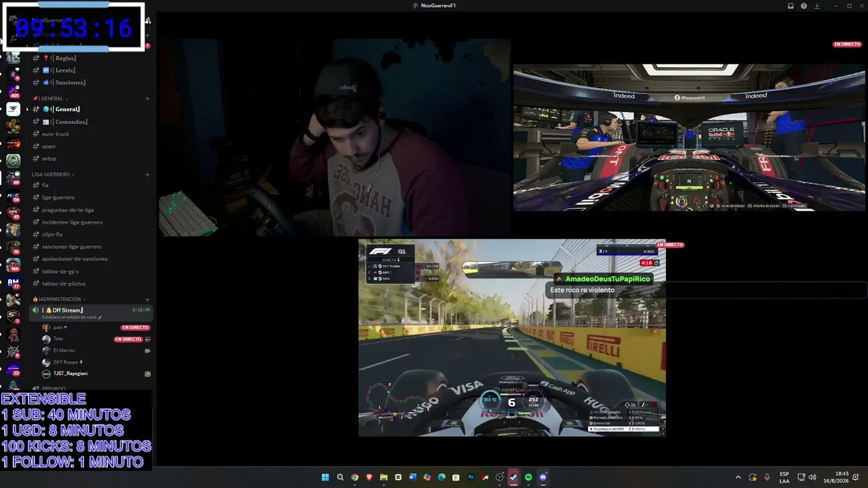Open the liga-guerrero channel

pyautogui.click(x=91, y=197)
